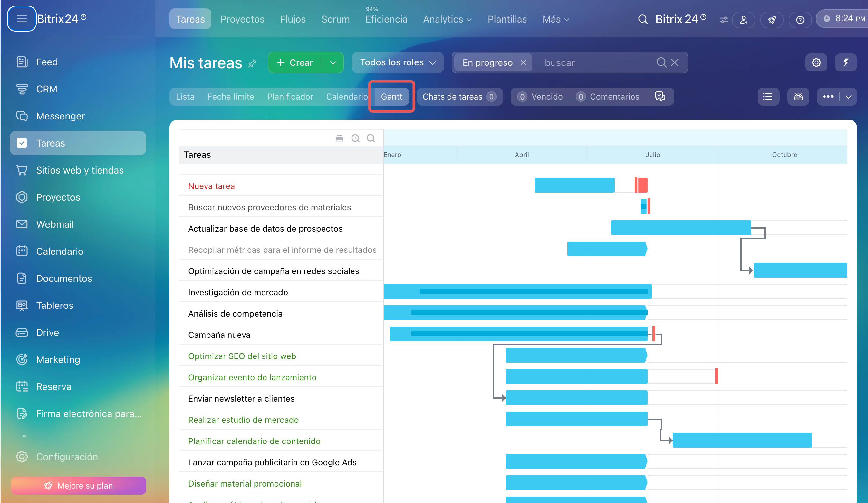
Task: Open the Crear button dropdown arrow
Action: 333,63
